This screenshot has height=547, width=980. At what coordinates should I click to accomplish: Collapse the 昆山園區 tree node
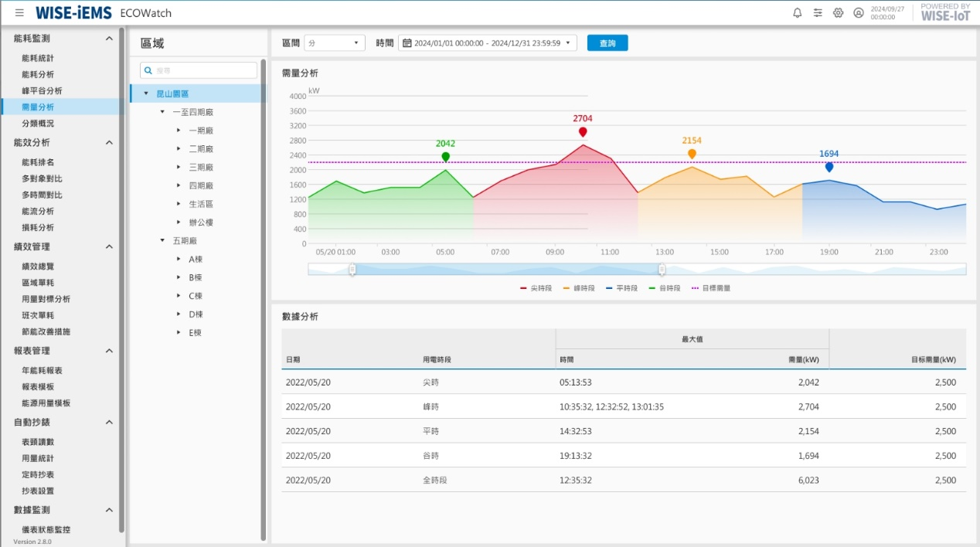click(146, 93)
